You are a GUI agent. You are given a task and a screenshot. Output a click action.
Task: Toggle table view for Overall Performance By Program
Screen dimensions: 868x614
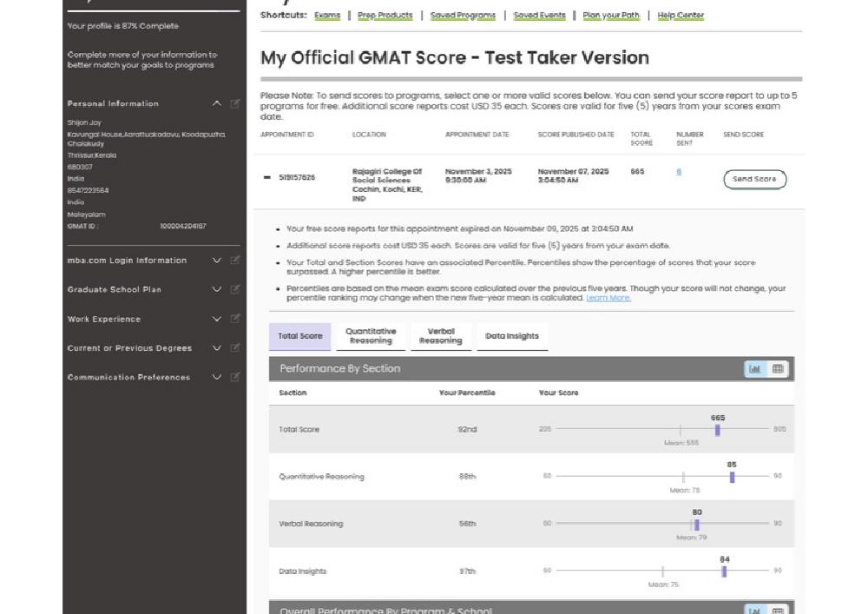778,611
